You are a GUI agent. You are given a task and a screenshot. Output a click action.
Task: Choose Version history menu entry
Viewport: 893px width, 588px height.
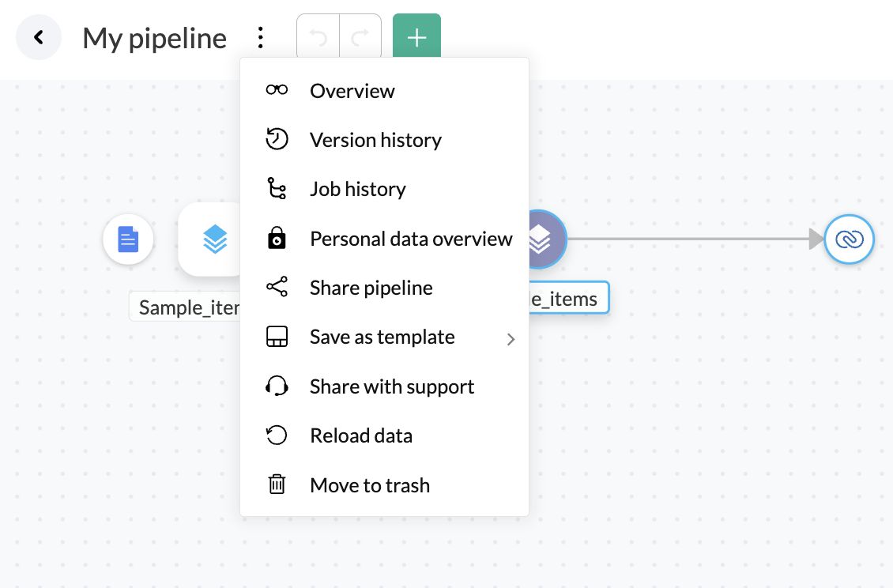pyautogui.click(x=375, y=140)
